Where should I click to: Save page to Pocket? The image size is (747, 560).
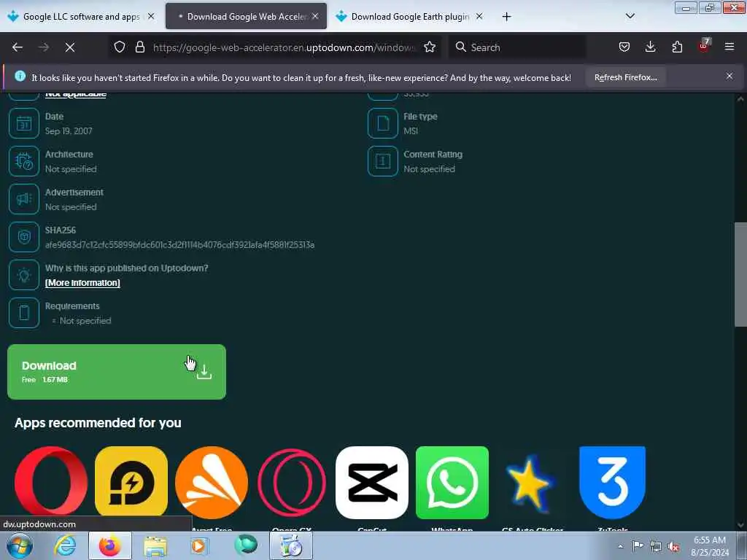624,47
